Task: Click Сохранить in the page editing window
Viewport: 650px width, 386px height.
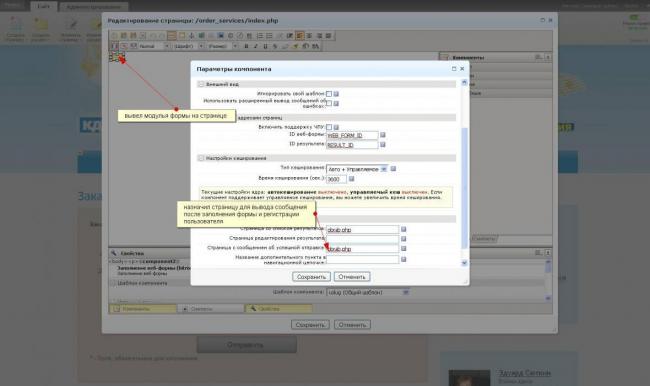Action: coord(310,325)
